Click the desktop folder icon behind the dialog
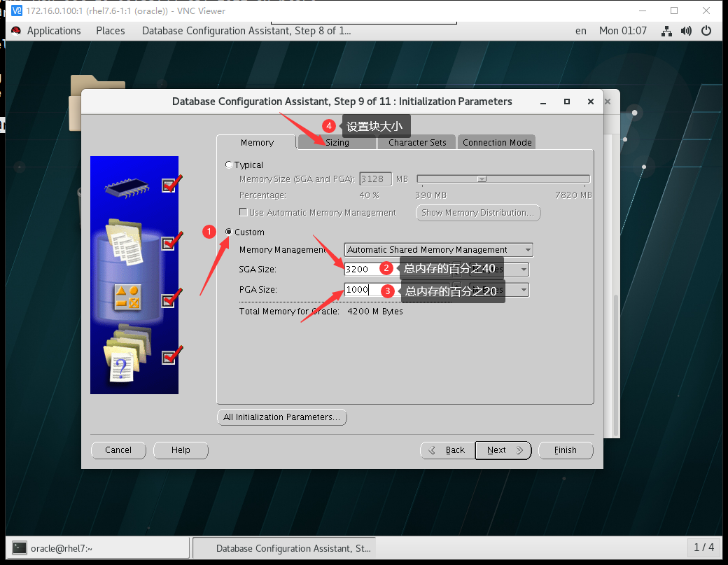The height and width of the screenshot is (565, 728). pyautogui.click(x=76, y=102)
